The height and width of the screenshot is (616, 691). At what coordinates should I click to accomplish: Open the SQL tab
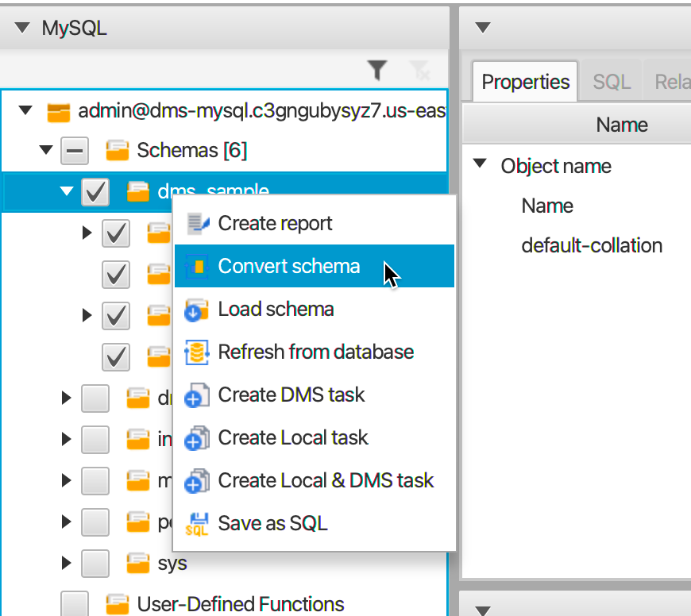pos(612,82)
